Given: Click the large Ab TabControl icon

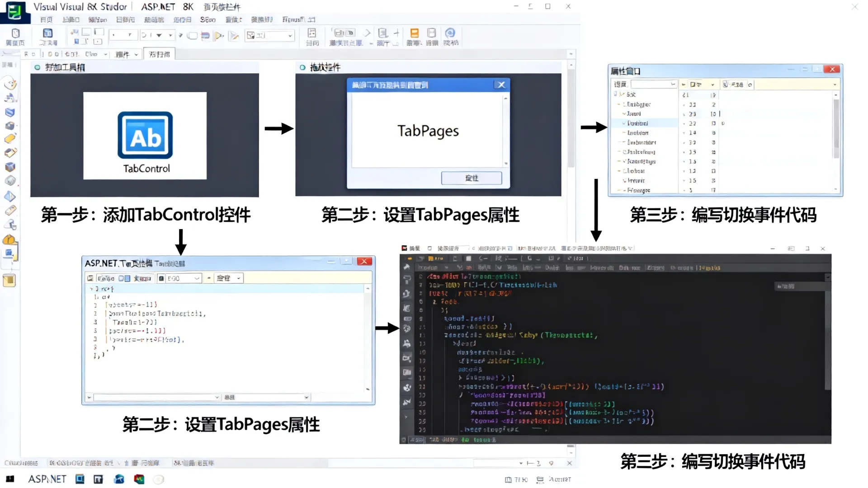Looking at the screenshot, I should tap(145, 135).
